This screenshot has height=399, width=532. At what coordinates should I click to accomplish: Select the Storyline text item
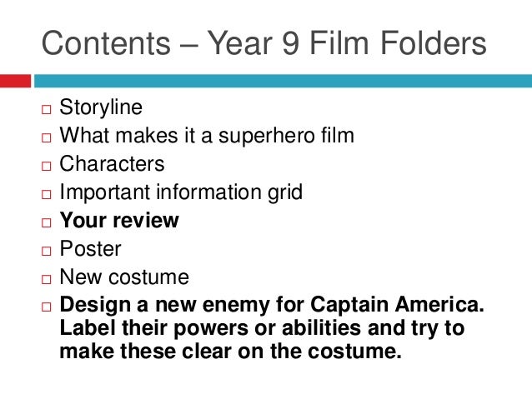101,107
